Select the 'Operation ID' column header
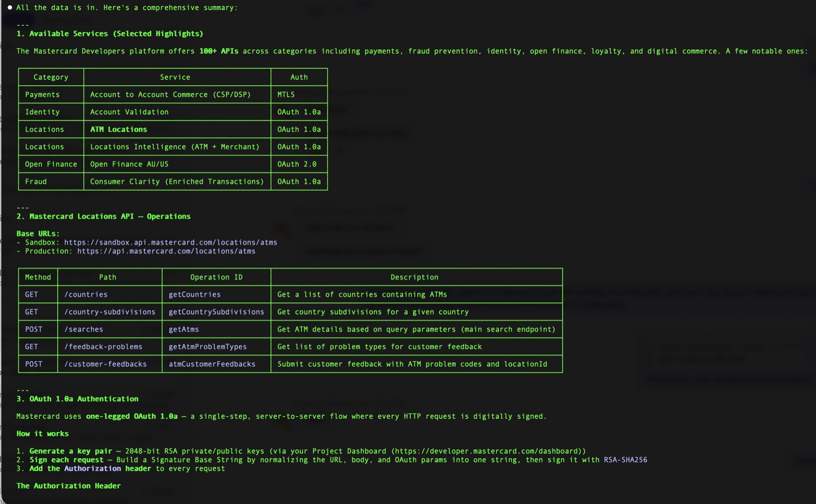The height and width of the screenshot is (504, 816). point(216,277)
